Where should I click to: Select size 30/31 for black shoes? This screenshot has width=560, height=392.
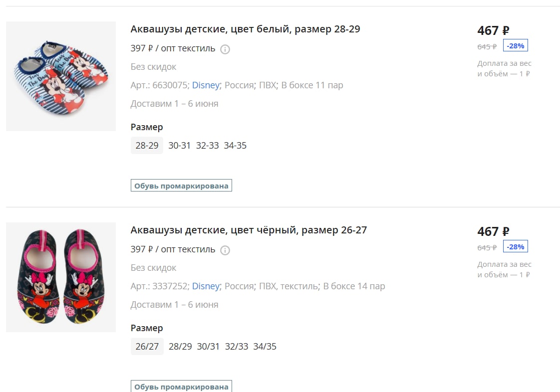[x=208, y=346]
